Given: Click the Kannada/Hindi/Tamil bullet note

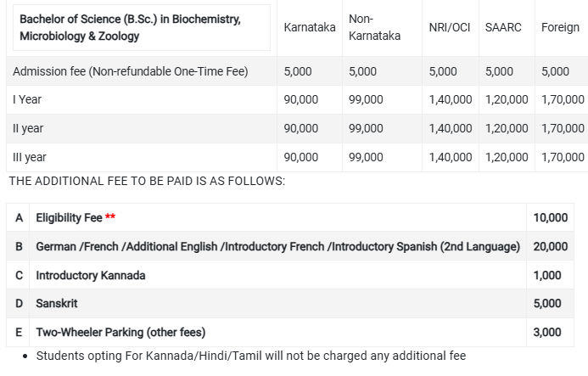Looking at the screenshot, I should (x=251, y=356).
